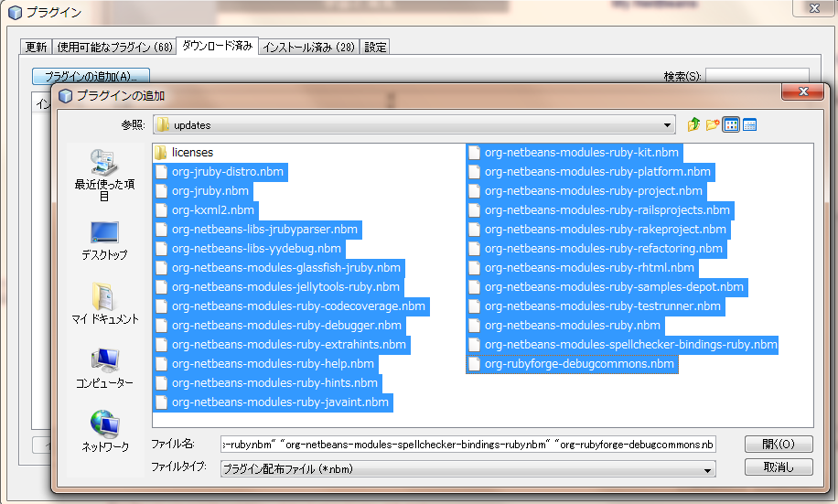Viewport: 838px width, 504px height.
Task: Go to デスクトップ location
Action: 104,241
